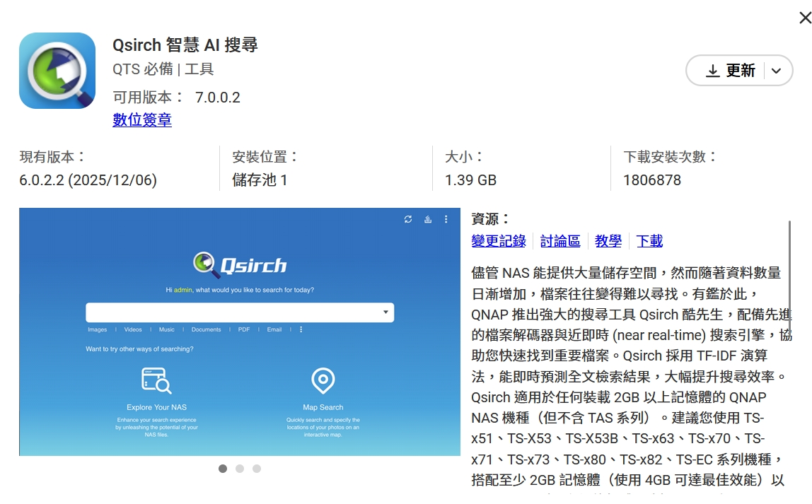Open the three-dot menu at preview top right

coord(446,220)
